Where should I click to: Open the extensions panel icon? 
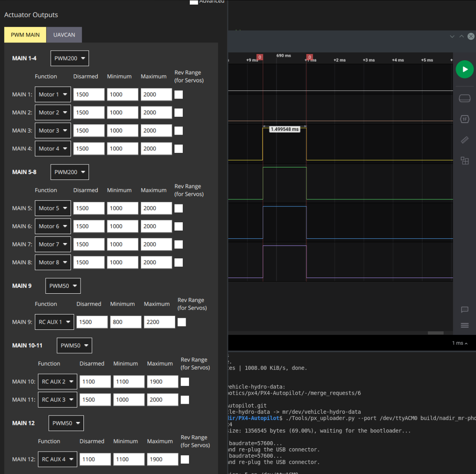click(464, 161)
